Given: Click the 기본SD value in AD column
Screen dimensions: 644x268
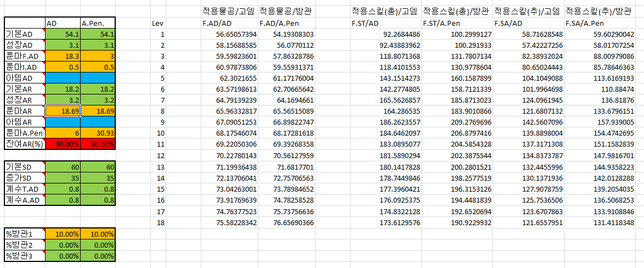Looking at the screenshot, I should [63, 167].
